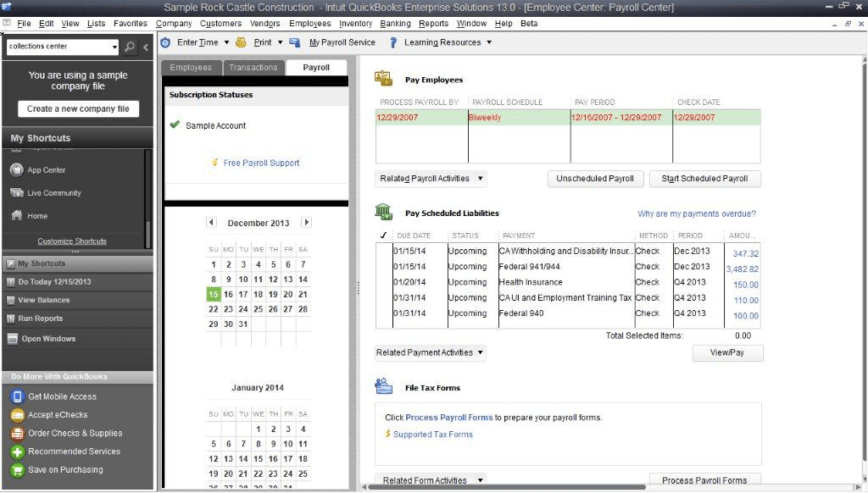Go to previous month in calendar

point(211,223)
